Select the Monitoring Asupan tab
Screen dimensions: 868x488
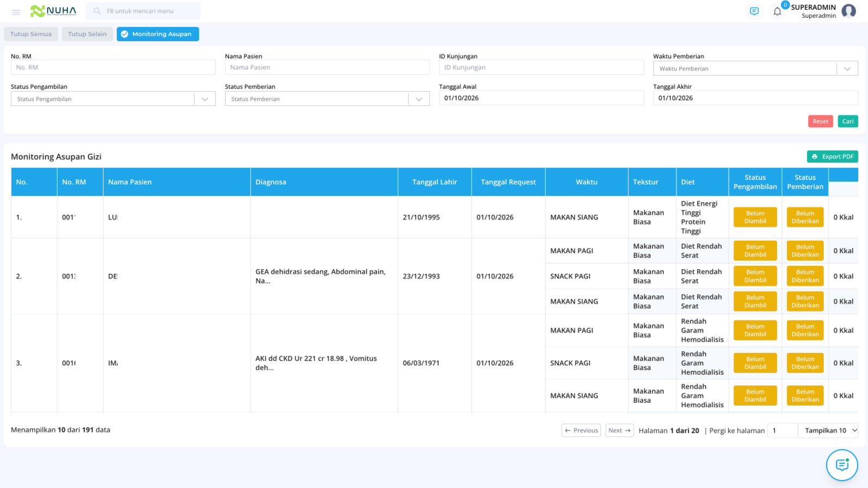click(x=158, y=34)
